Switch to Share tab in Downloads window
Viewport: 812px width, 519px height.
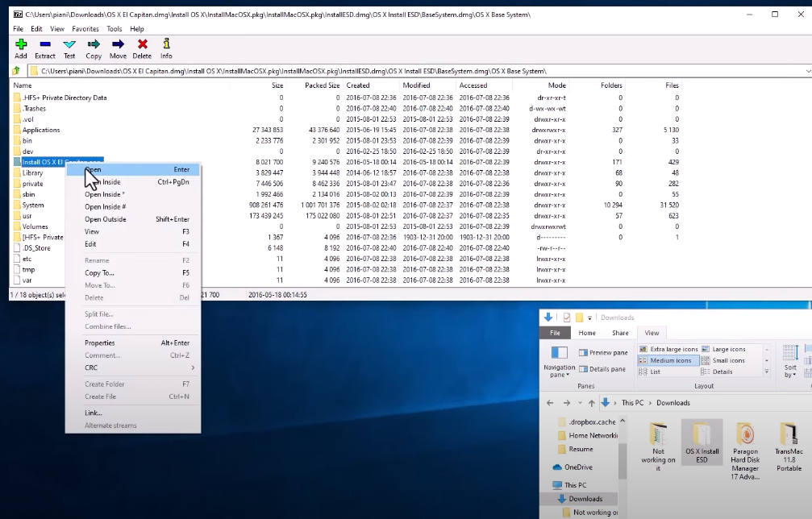click(620, 333)
